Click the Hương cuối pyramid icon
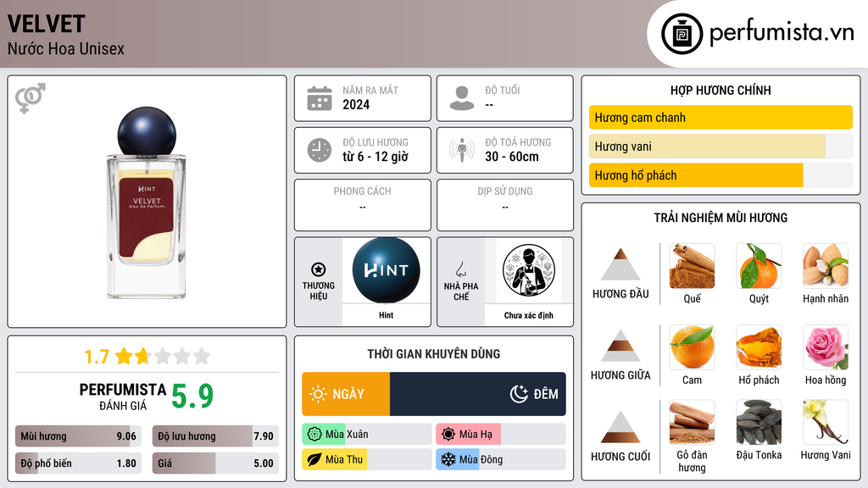Screen dimensions: 868x488 click(620, 427)
